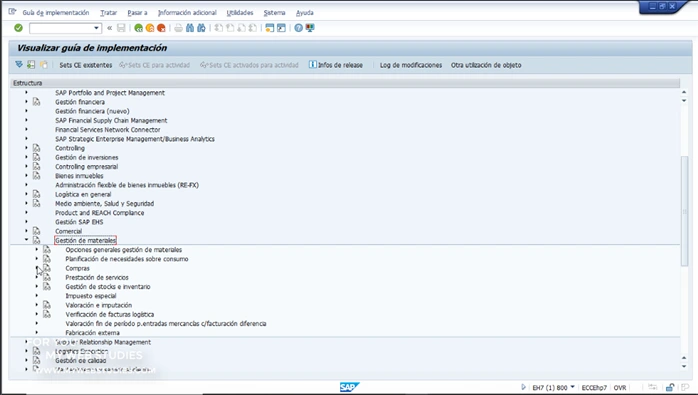Expand the Compras node
Viewport: 698px width, 395px height.
pos(37,268)
